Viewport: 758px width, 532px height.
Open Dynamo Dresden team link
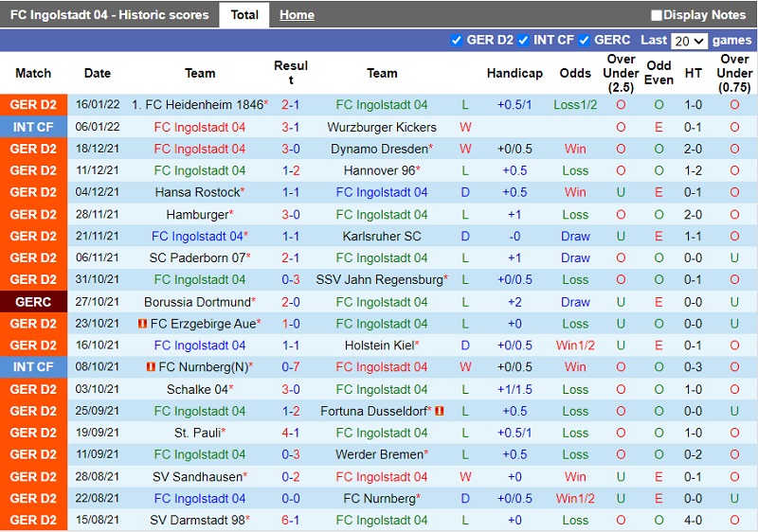(379, 149)
